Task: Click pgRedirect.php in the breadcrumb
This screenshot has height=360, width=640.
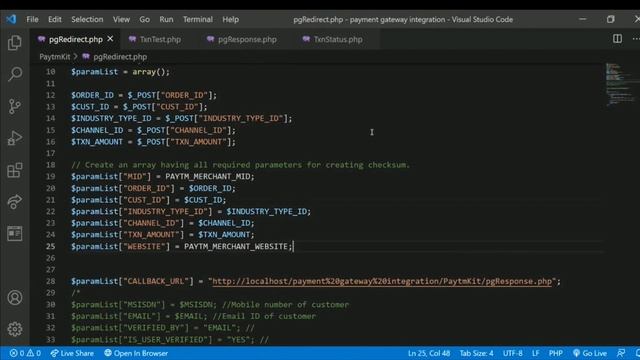Action: tap(120, 57)
